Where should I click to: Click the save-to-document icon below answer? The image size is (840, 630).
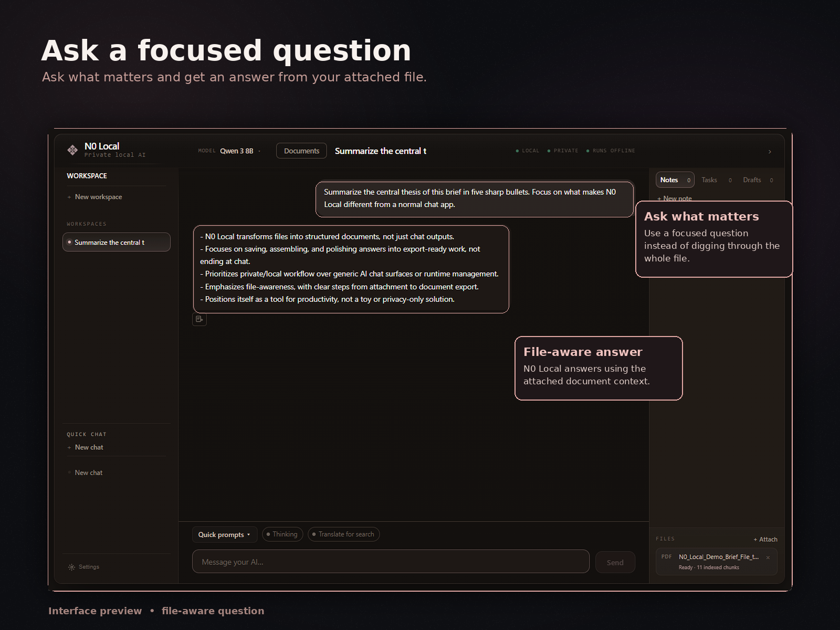(199, 319)
